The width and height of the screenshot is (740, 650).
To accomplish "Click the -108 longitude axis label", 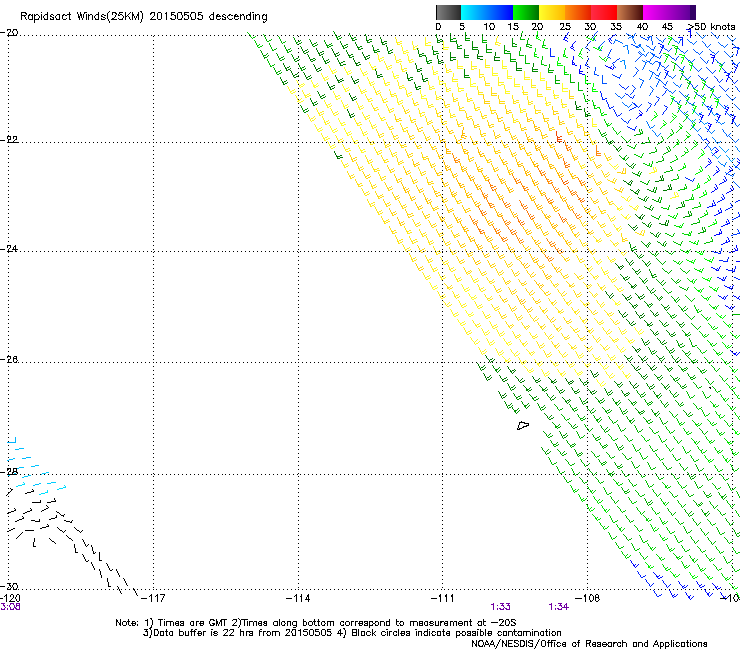I will [x=588, y=598].
